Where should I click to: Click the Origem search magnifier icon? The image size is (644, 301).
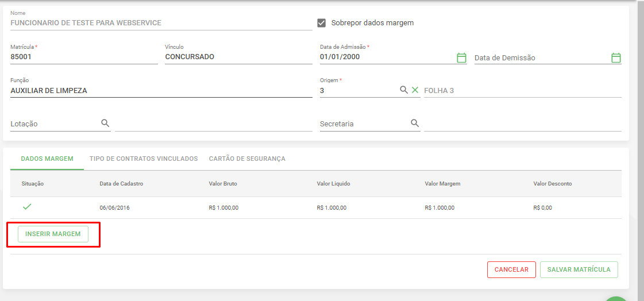pos(404,90)
